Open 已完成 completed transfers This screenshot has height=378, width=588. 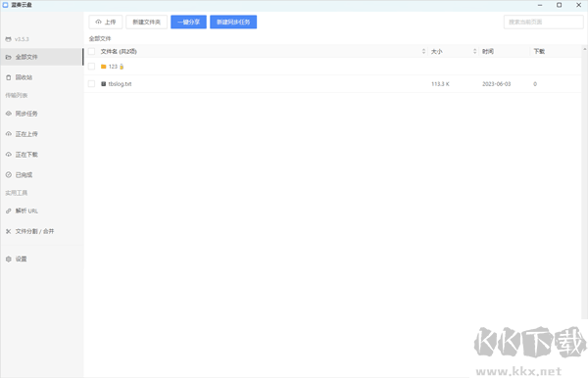(x=41, y=175)
